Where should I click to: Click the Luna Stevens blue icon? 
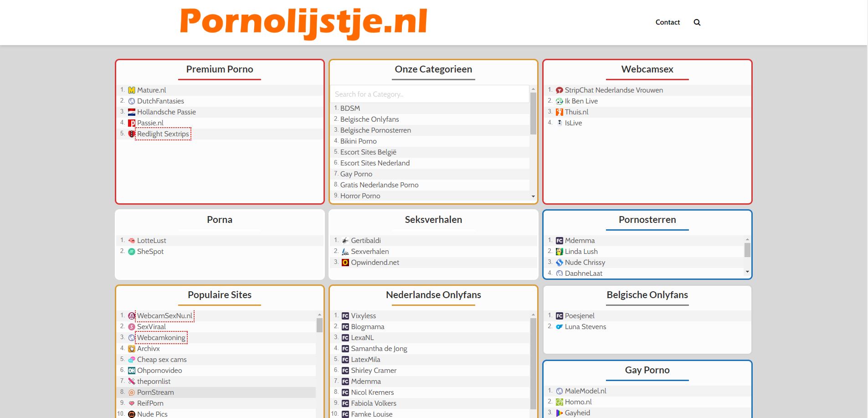(560, 327)
